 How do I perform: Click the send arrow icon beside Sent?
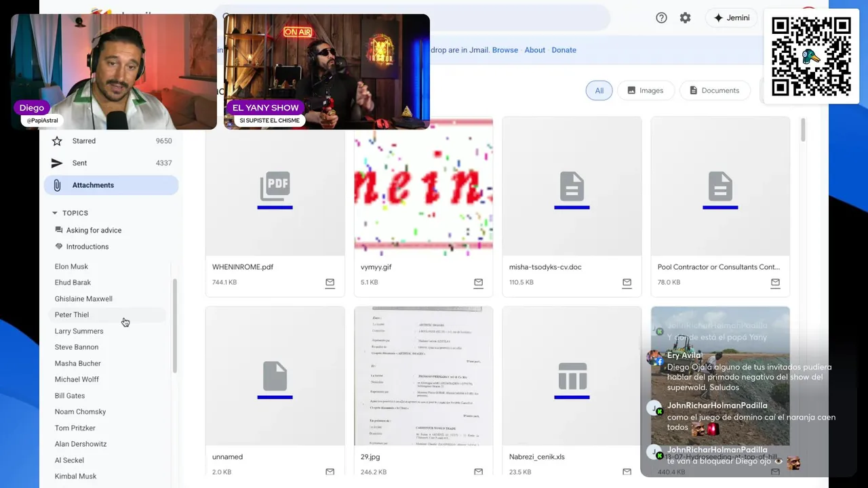pyautogui.click(x=58, y=163)
